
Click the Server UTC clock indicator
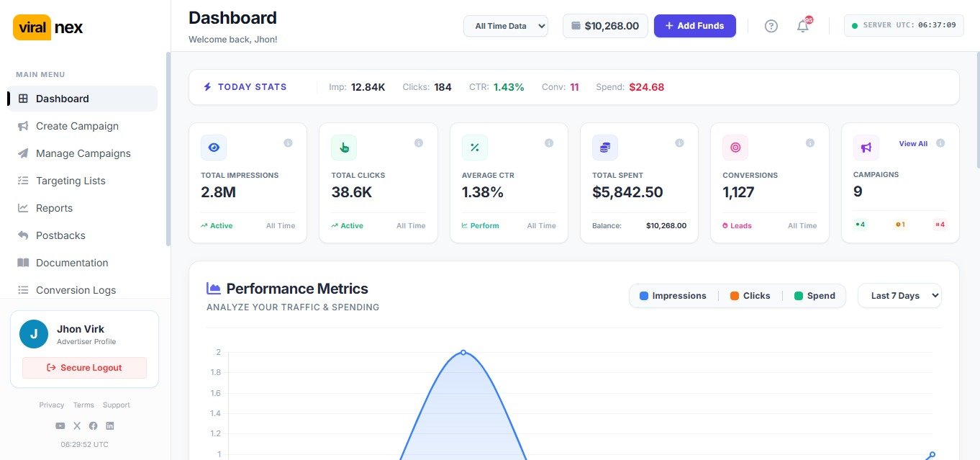(x=904, y=26)
